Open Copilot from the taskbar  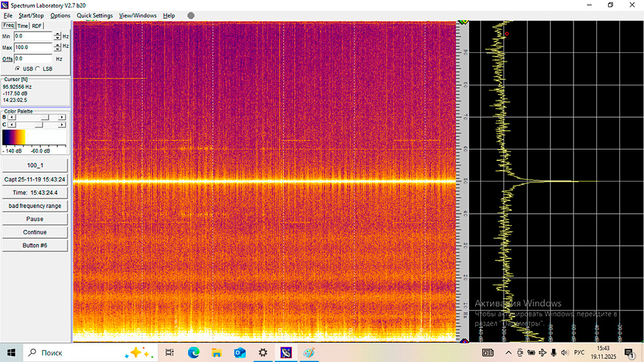click(135, 353)
